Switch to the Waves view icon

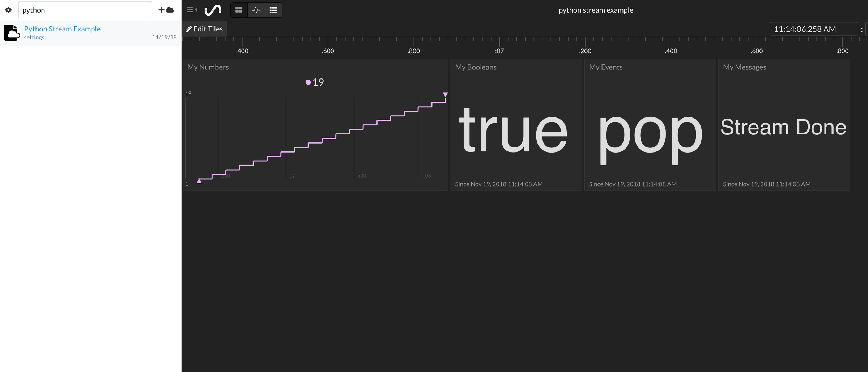coord(256,10)
